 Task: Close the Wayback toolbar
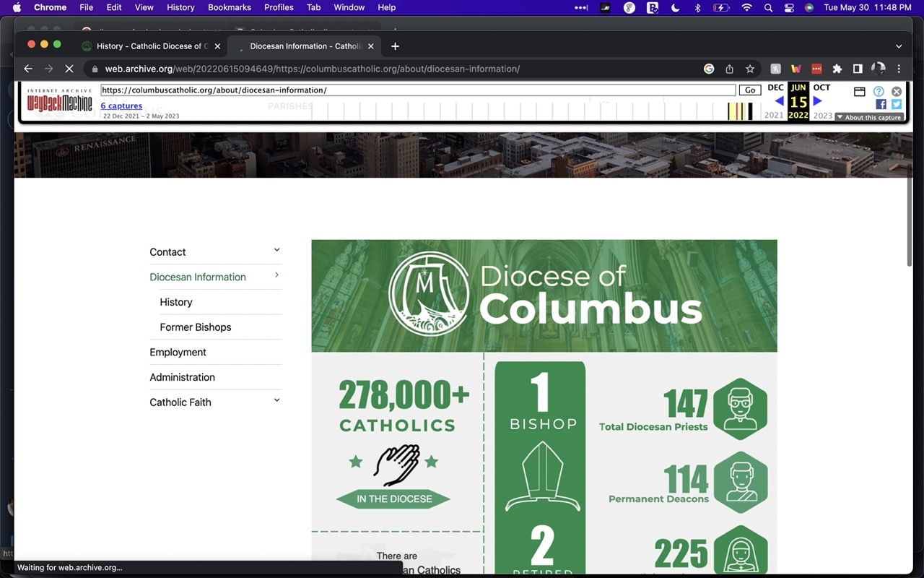click(897, 92)
